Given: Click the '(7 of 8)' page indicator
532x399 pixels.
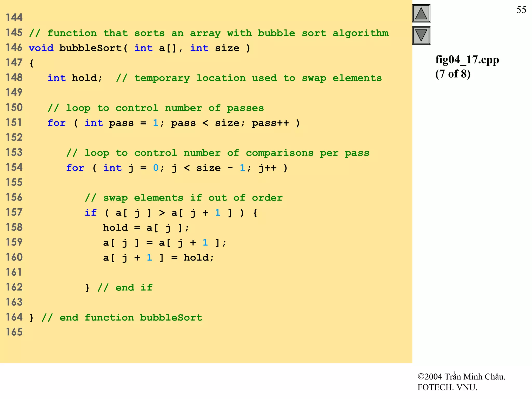Looking at the screenshot, I should click(453, 74).
